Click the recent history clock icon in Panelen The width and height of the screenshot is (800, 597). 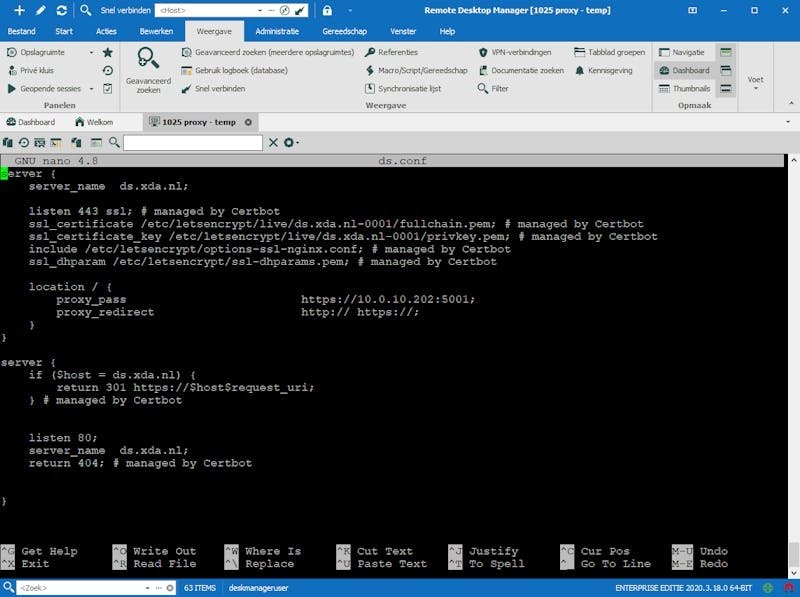tap(108, 70)
